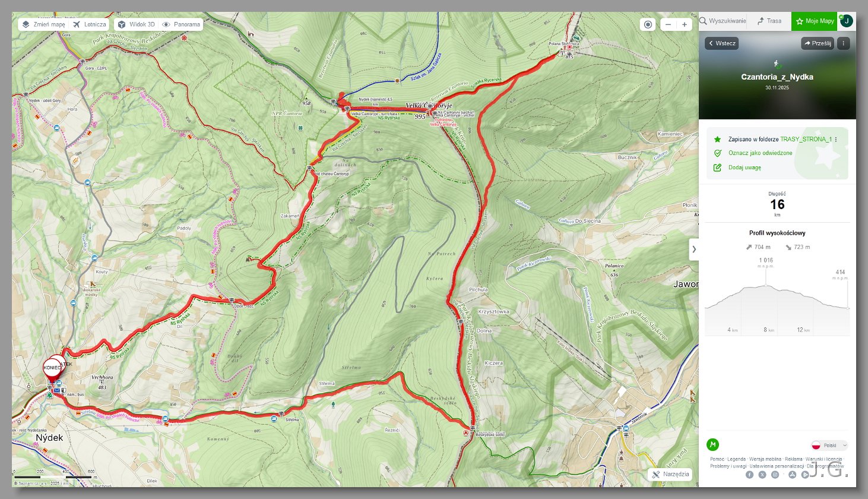Open the Moje Mapy tab
The height and width of the screenshot is (499, 868).
click(x=814, y=21)
